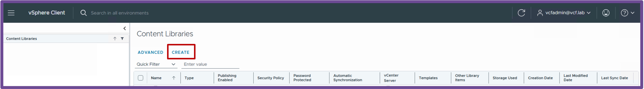Click the CREATE button

coord(181,52)
